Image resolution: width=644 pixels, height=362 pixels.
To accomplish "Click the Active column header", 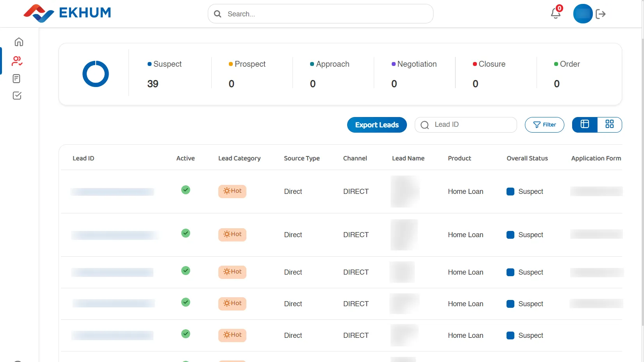I will pyautogui.click(x=186, y=158).
